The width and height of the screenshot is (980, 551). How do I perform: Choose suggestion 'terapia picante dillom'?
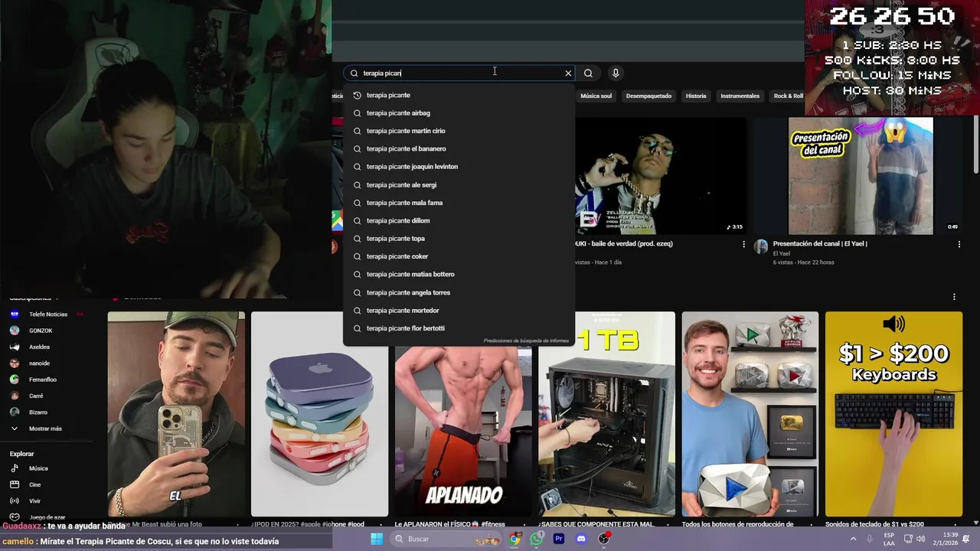(459, 220)
